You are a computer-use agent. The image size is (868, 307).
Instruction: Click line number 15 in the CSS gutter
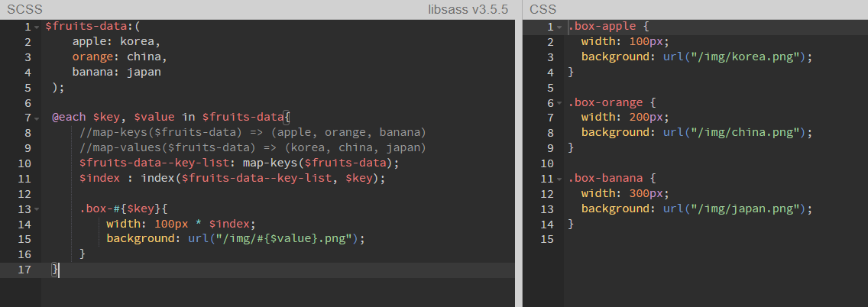click(x=546, y=240)
